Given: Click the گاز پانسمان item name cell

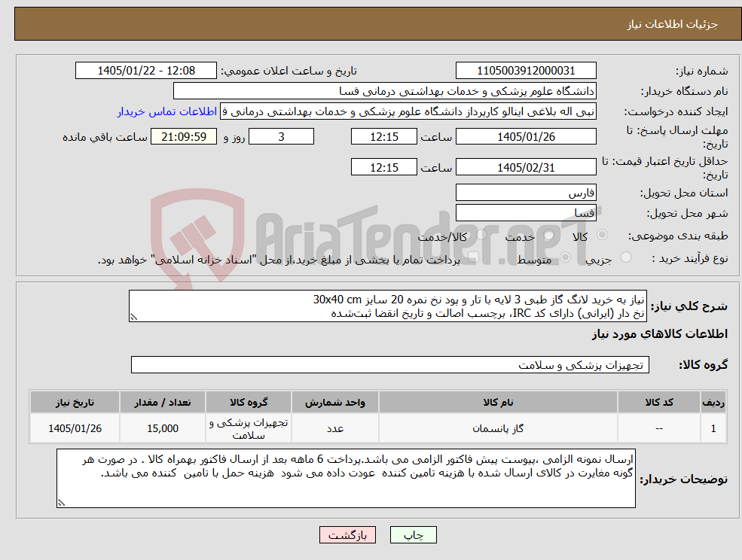Looking at the screenshot, I should (498, 428).
